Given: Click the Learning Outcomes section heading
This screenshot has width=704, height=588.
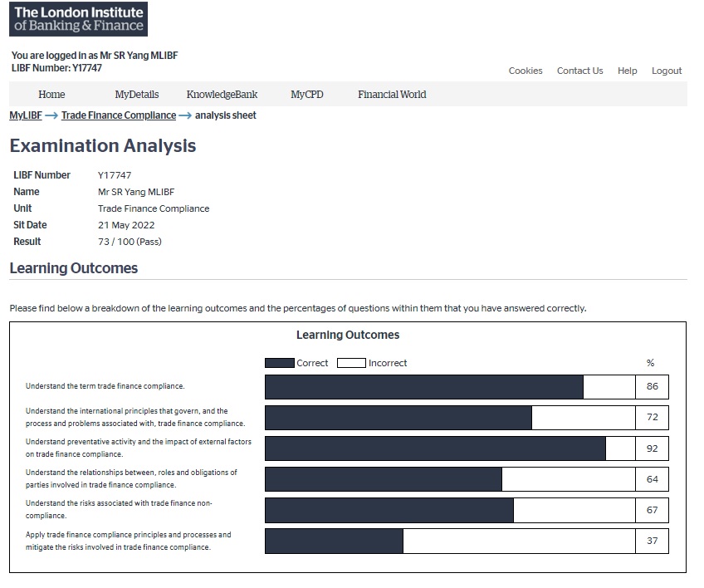Looking at the screenshot, I should (x=74, y=268).
